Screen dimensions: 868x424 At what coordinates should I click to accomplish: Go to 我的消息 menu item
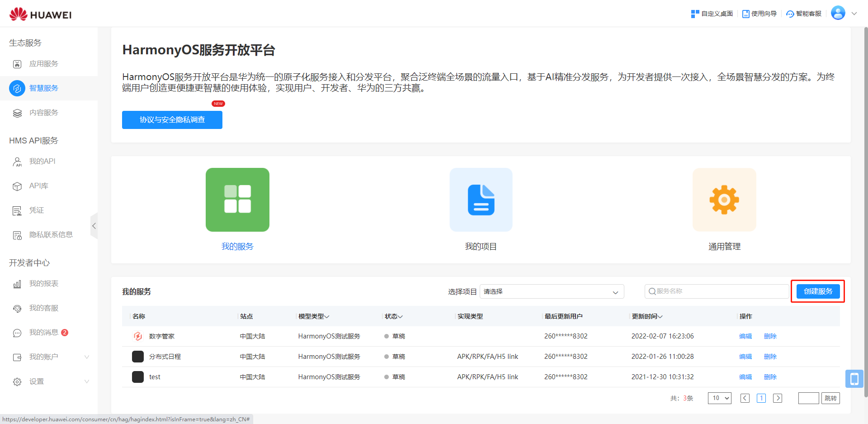[43, 333]
